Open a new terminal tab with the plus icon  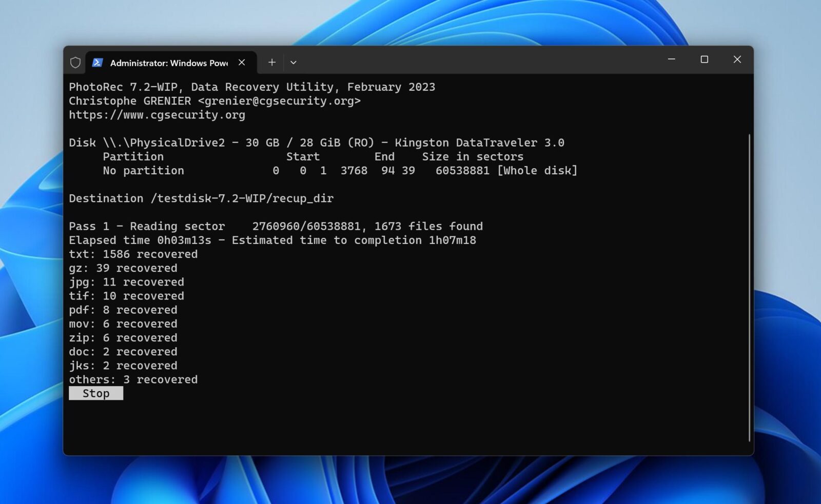272,62
